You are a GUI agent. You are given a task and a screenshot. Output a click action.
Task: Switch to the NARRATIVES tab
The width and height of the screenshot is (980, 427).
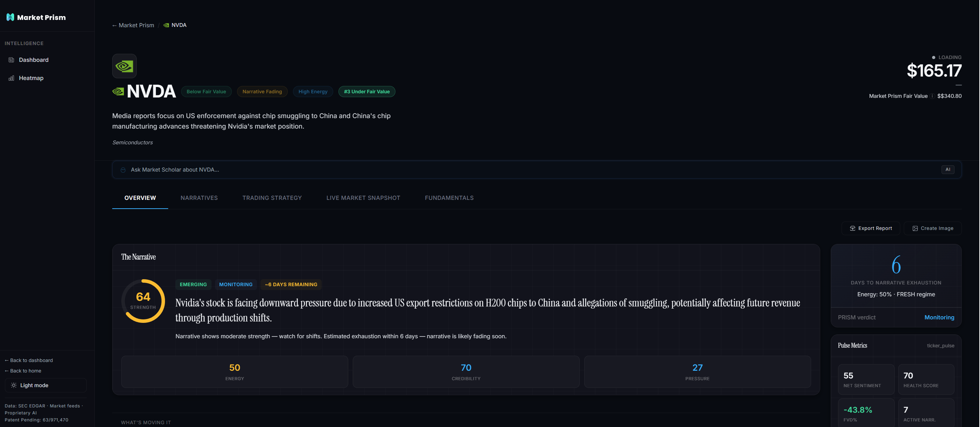(199, 198)
